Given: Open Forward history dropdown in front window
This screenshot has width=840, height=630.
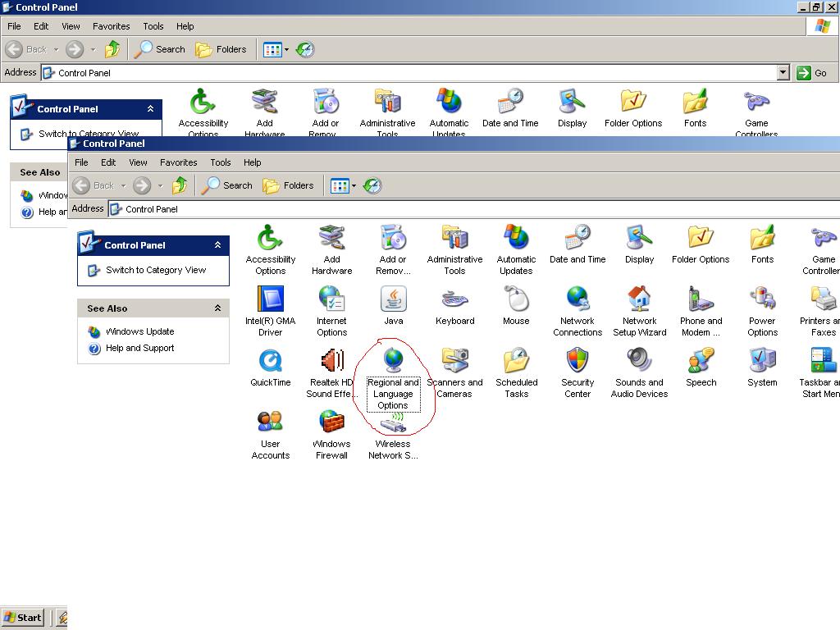Looking at the screenshot, I should pyautogui.click(x=160, y=186).
